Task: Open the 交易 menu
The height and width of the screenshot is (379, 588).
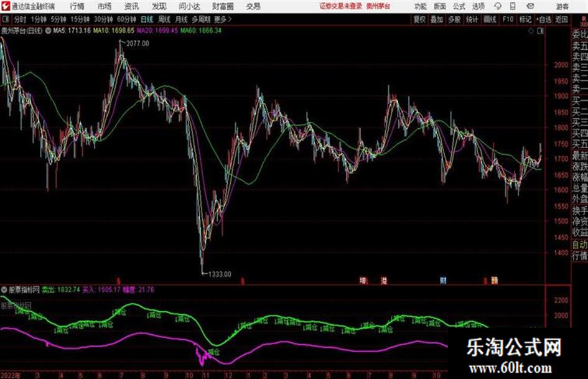Action: click(253, 6)
